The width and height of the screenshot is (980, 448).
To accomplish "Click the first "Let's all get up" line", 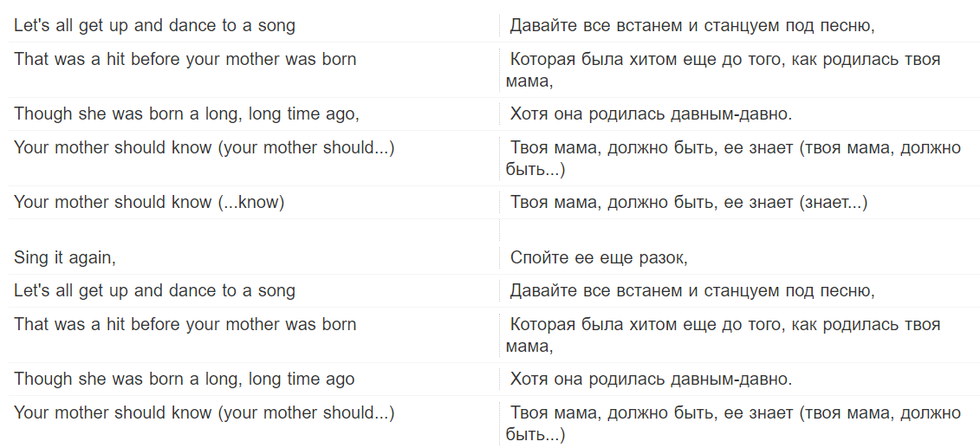I will [x=154, y=25].
